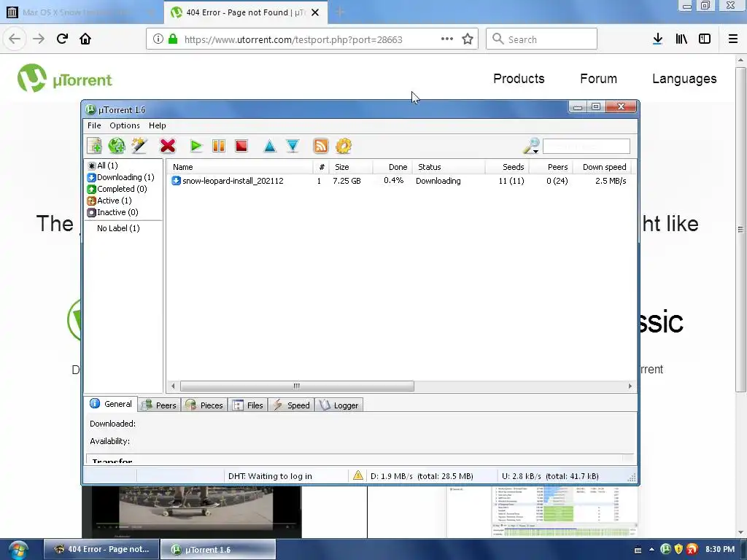This screenshot has width=747, height=560.
Task: Sort torrents by Size column header
Action: pyautogui.click(x=351, y=167)
